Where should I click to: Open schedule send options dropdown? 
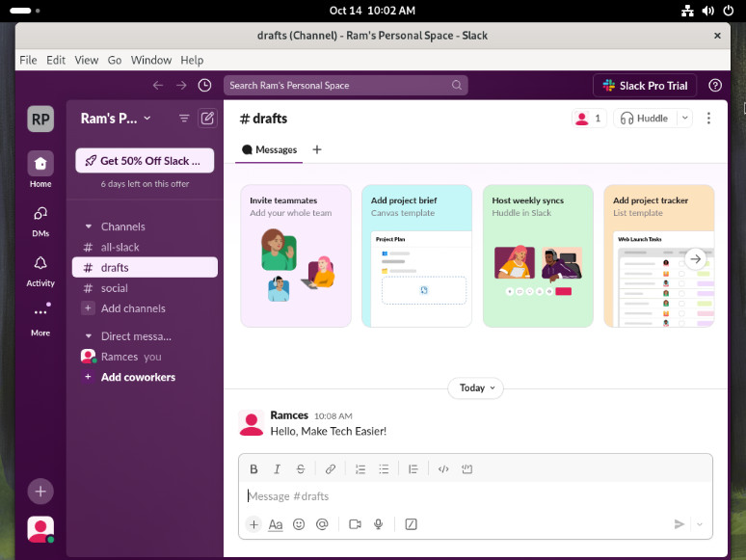(x=700, y=524)
